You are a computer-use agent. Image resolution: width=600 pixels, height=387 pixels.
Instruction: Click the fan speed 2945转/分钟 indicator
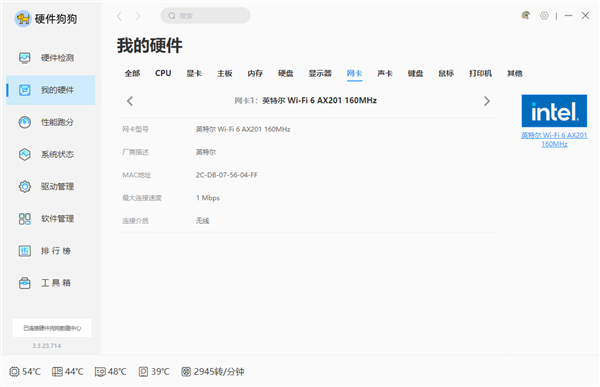click(213, 371)
